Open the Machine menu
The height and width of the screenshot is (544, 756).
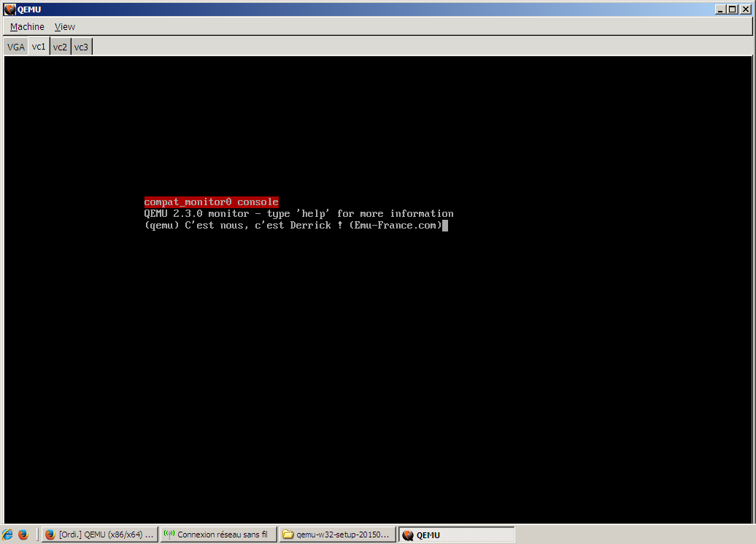(27, 26)
